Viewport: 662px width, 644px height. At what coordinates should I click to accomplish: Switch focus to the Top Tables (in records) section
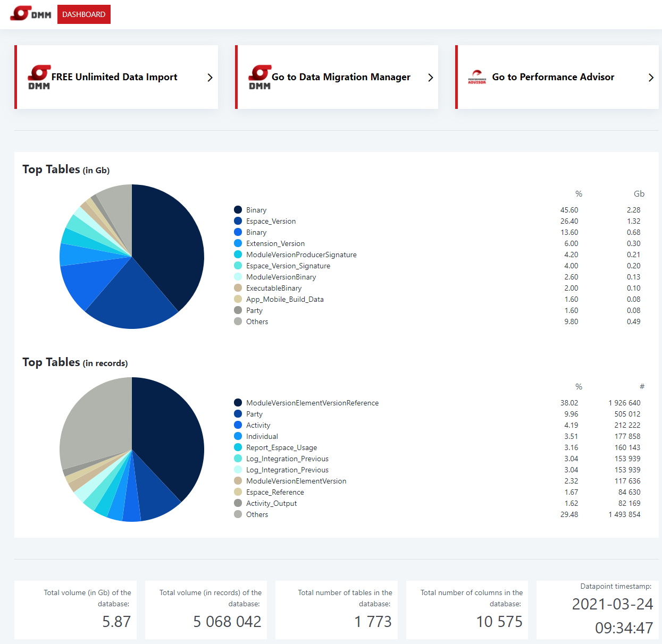(75, 362)
